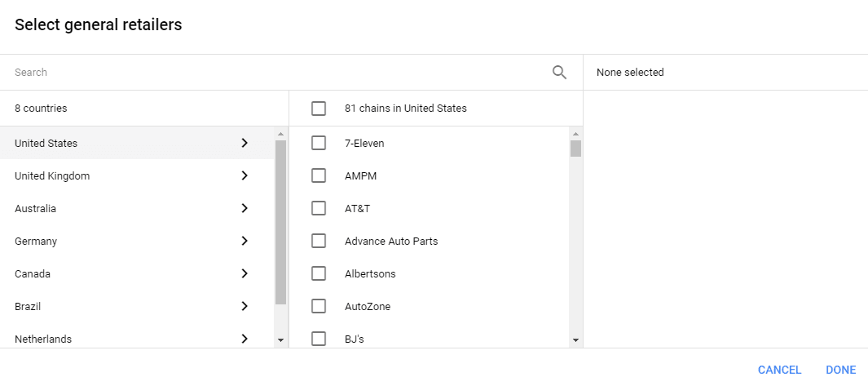Screen dimensions: 868x386
Task: Click the BJ's chain label
Action: 355,339
